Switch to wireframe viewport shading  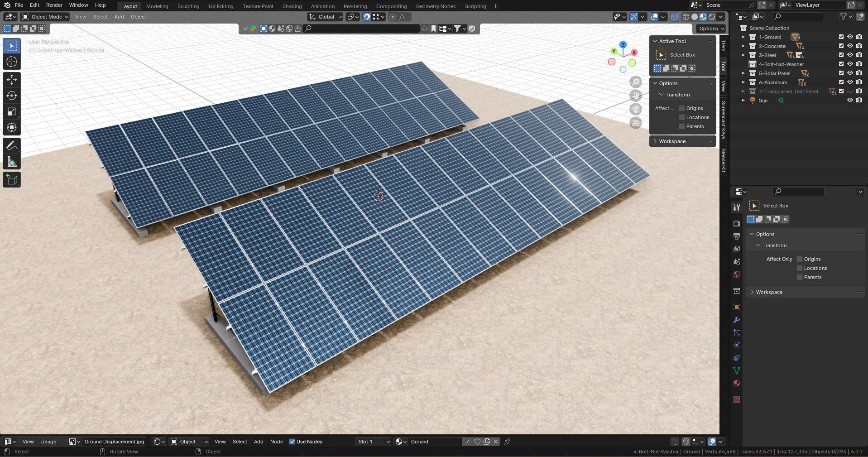pyautogui.click(x=686, y=17)
